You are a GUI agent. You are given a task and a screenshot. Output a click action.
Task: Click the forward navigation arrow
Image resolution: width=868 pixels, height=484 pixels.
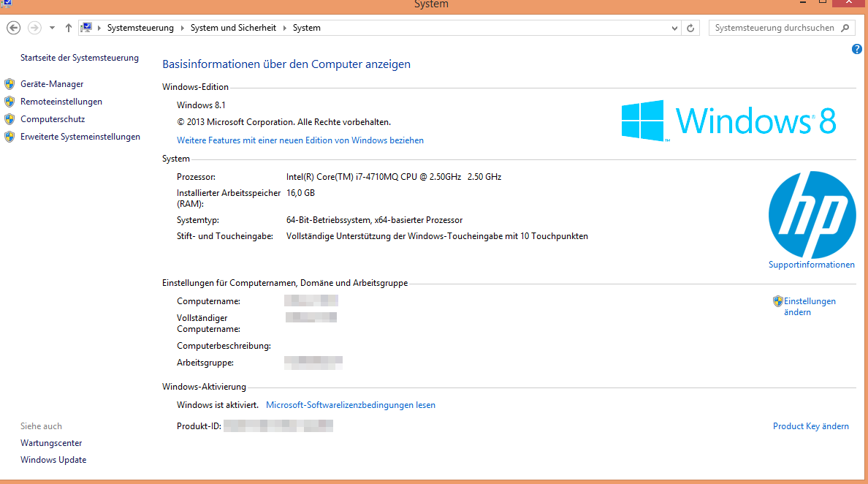34,28
